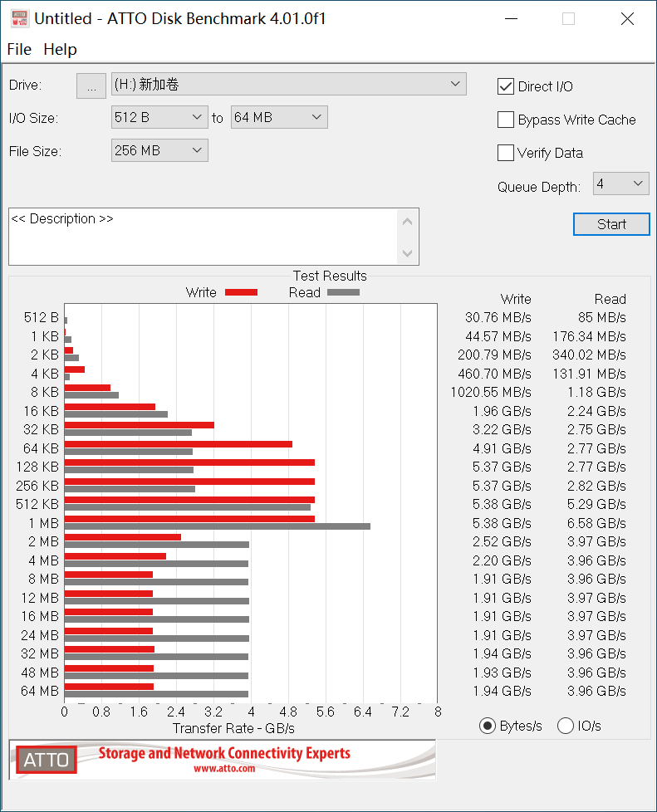This screenshot has width=657, height=812.
Task: Open the Queue Depth dropdown
Action: click(620, 183)
